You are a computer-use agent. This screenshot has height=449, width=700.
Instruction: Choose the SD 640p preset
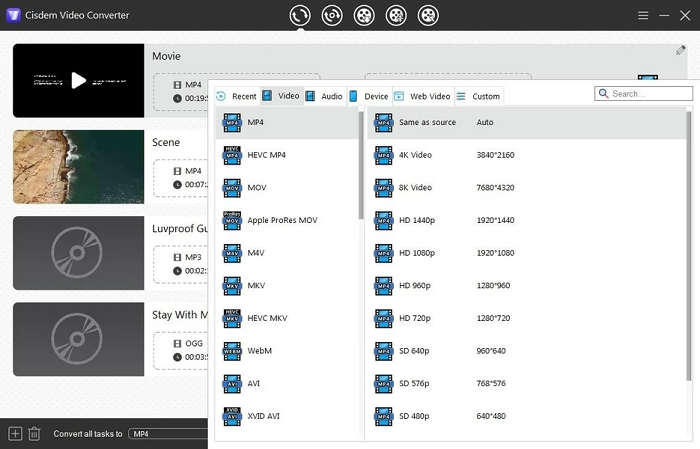[526, 350]
